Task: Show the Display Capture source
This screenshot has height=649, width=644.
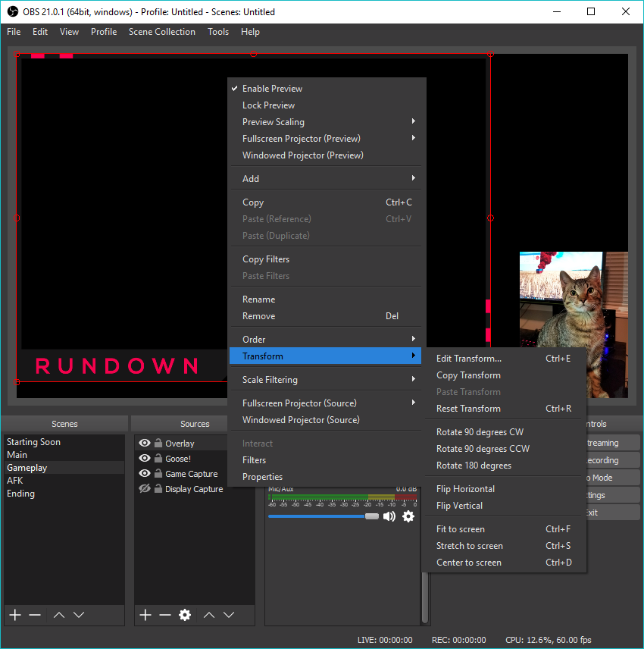Action: (x=145, y=488)
